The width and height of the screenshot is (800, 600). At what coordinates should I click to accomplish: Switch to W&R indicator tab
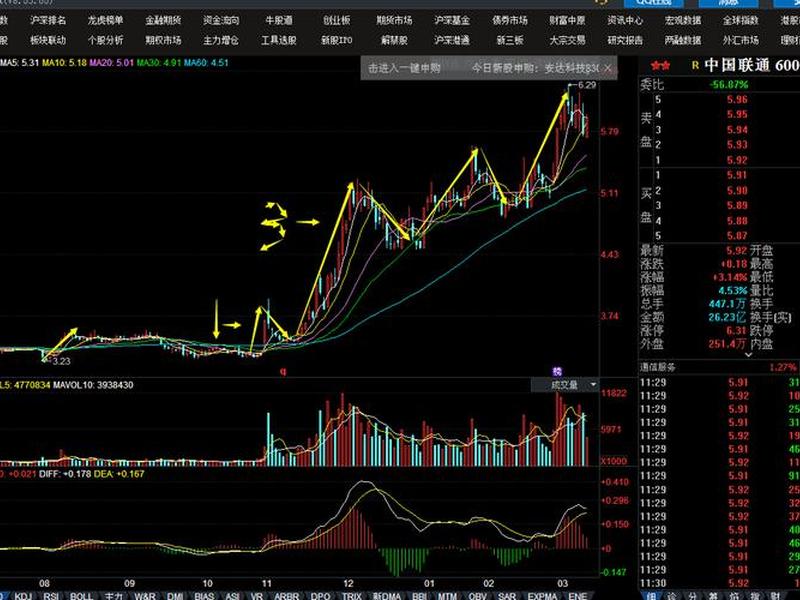pyautogui.click(x=145, y=595)
